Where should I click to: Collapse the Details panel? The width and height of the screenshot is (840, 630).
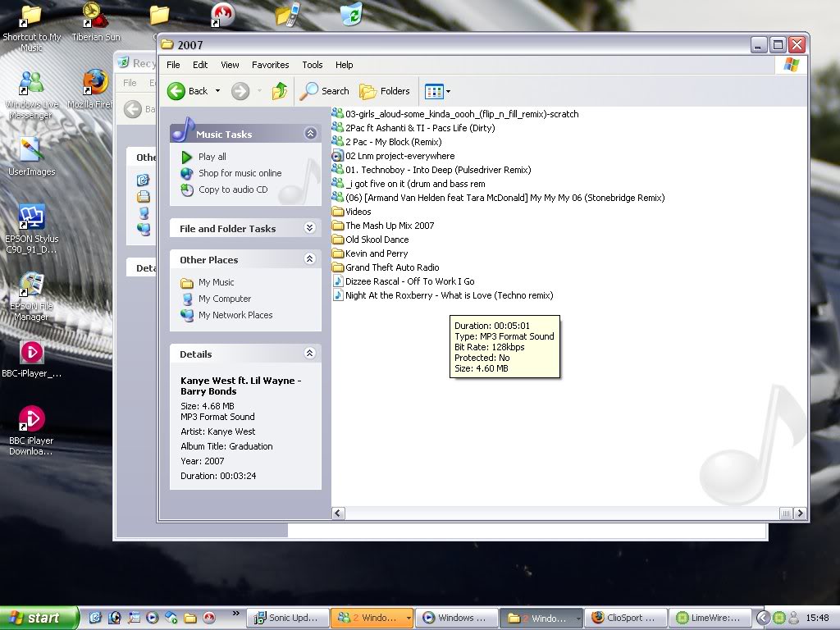click(x=310, y=354)
